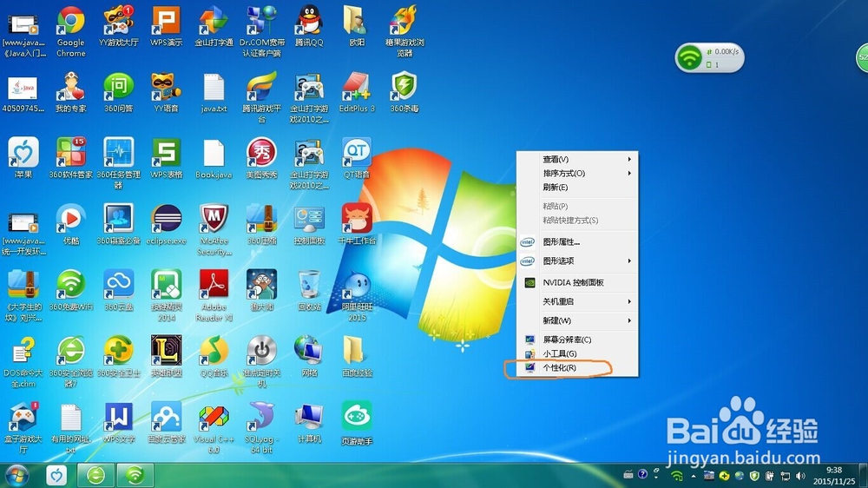
Task: Click the 360 WiFi taskbar button
Action: (135, 475)
